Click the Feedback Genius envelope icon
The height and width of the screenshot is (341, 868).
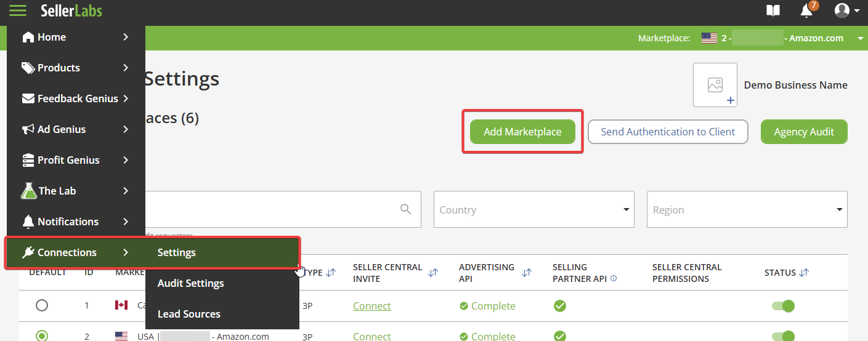coord(28,98)
